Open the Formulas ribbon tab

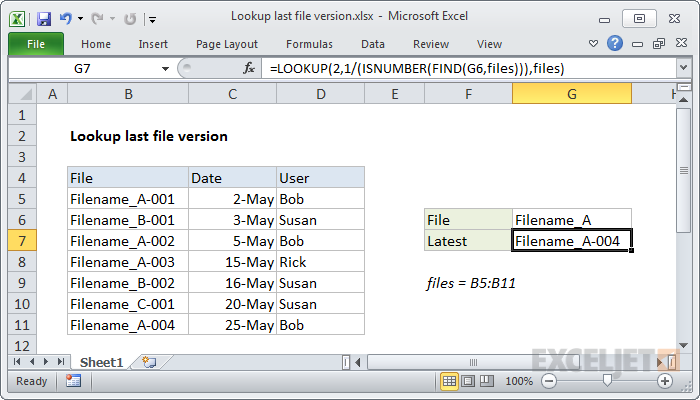(x=309, y=44)
